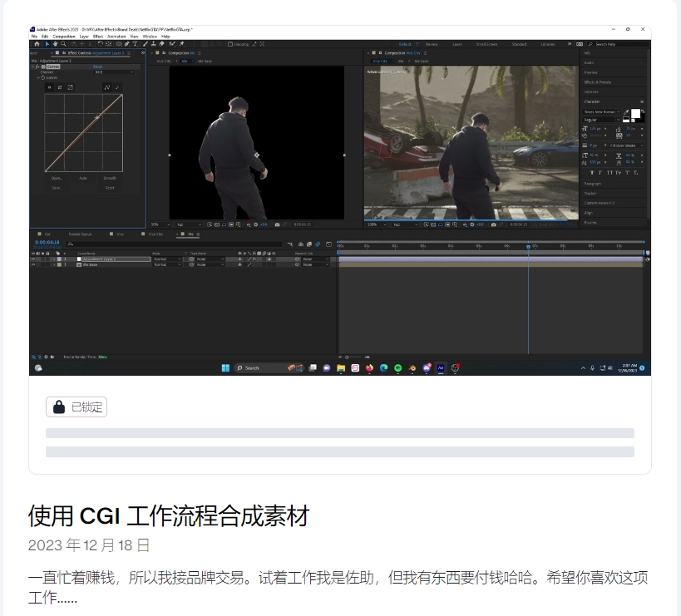
Task: Select the Brush tool
Action: [145, 44]
